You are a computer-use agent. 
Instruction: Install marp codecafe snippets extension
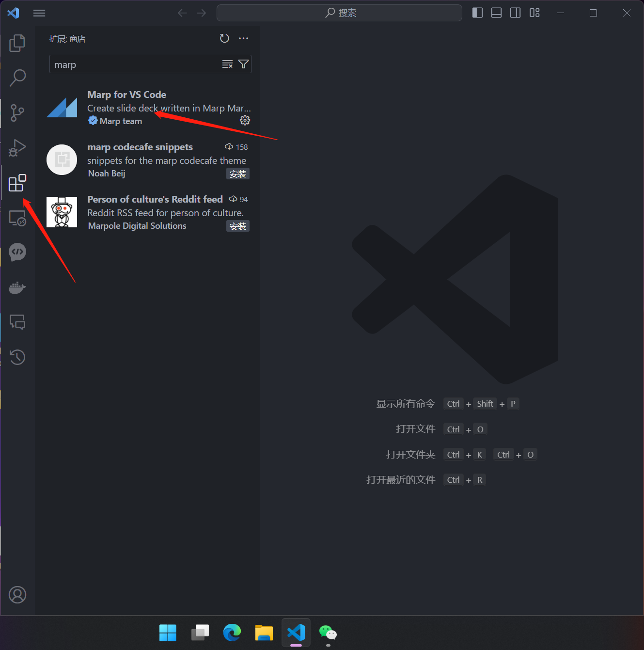pyautogui.click(x=238, y=174)
